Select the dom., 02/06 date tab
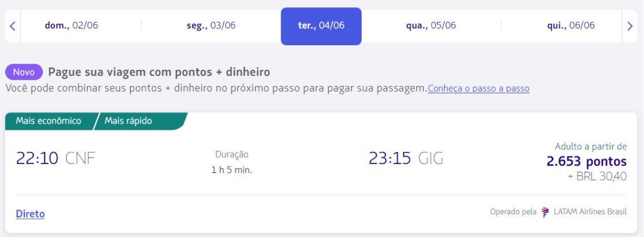This screenshot has width=644, height=237. pos(71,26)
